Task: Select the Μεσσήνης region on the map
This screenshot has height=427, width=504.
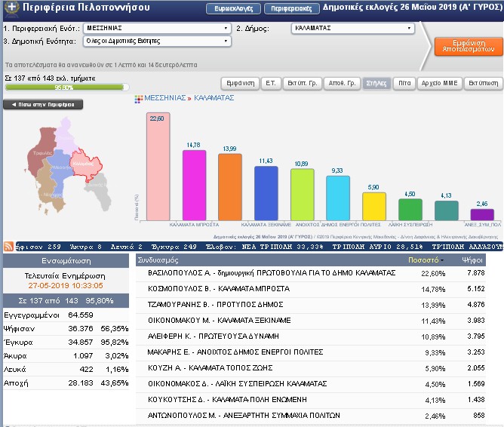Action: coord(60,169)
